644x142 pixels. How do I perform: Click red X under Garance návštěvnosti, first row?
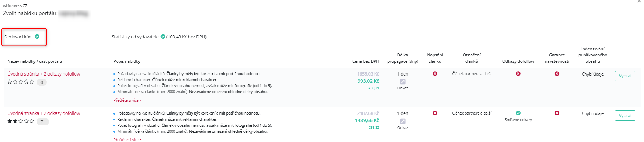[557, 74]
